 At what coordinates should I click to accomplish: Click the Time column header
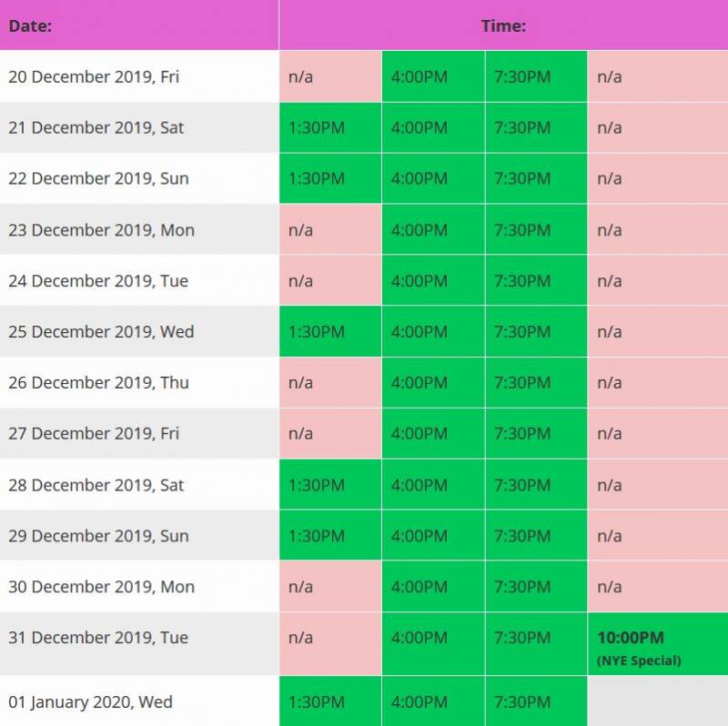tap(503, 25)
